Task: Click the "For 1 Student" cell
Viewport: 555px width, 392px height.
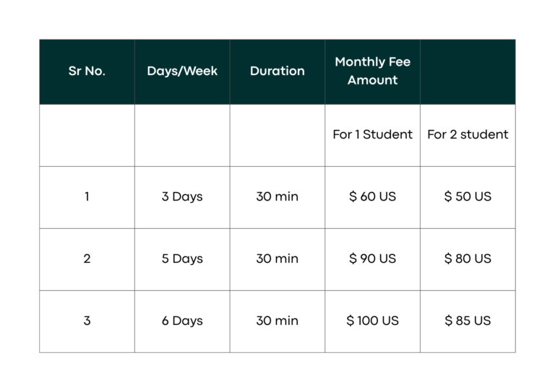Action: point(372,134)
